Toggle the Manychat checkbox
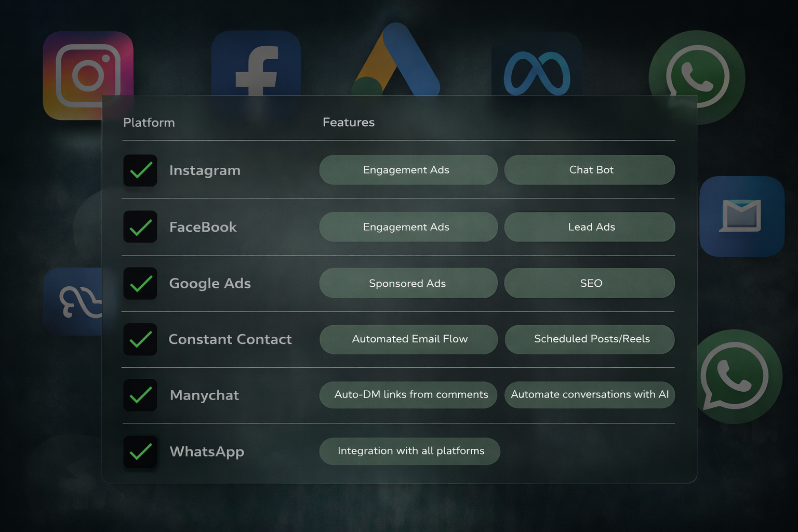The width and height of the screenshot is (798, 532). 140,395
